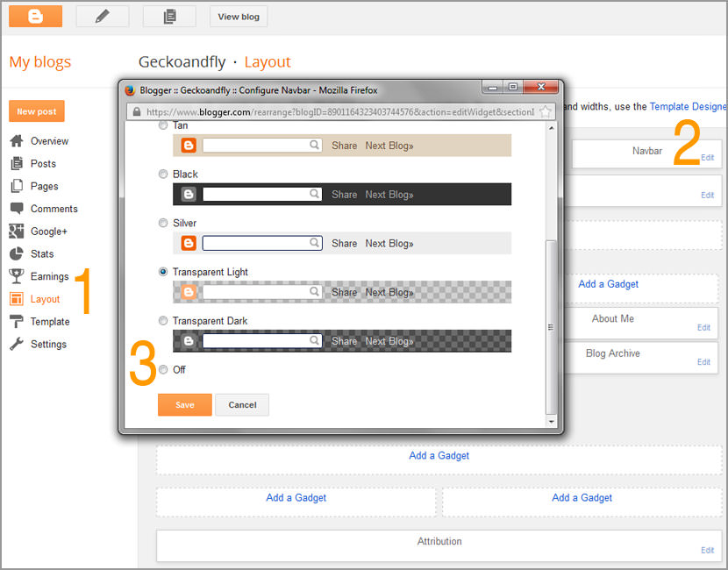
Task: Click the orange Blogger logo button
Action: click(x=35, y=17)
